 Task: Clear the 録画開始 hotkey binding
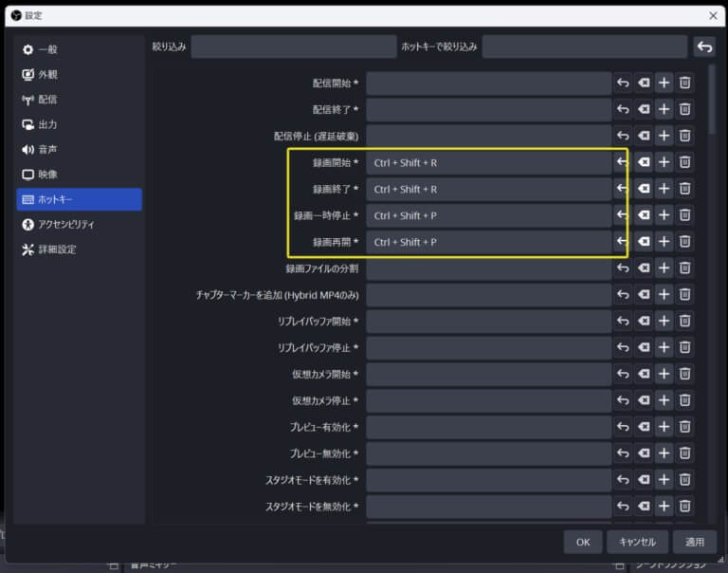point(644,162)
